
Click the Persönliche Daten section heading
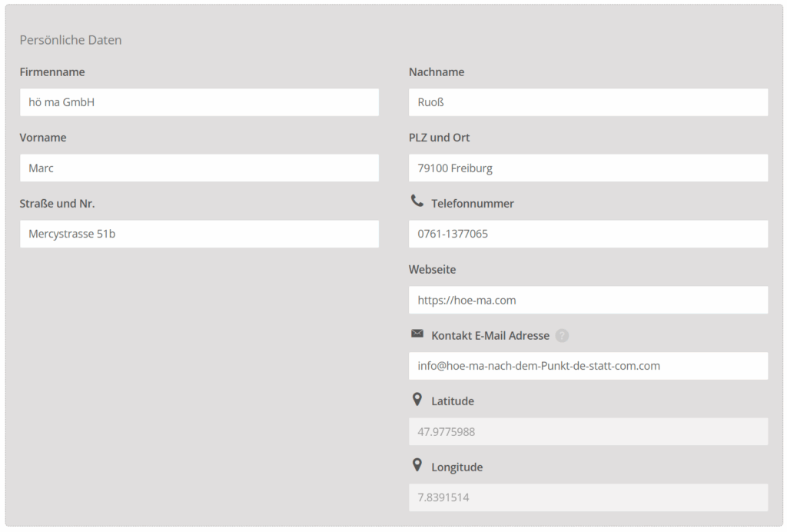point(70,40)
